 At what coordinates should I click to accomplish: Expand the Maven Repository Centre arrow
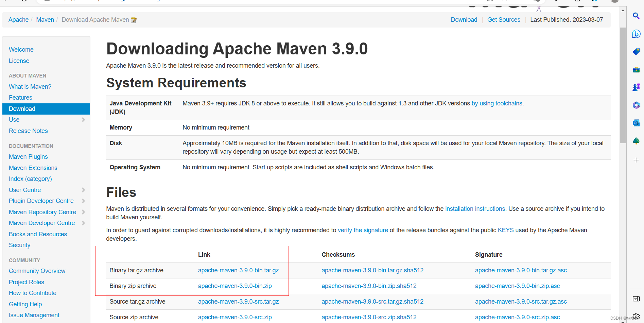(x=83, y=212)
